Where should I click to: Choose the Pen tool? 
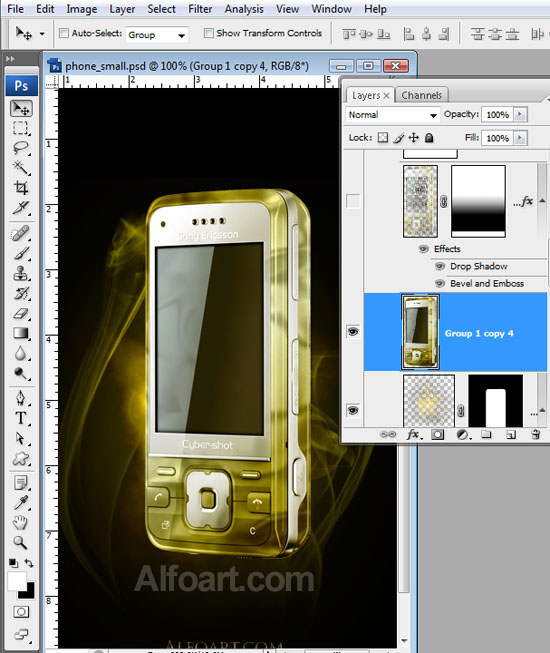click(20, 398)
